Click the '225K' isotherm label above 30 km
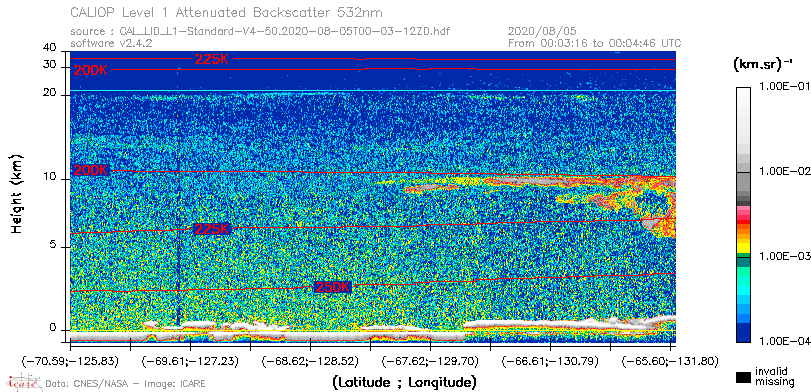 click(x=212, y=59)
